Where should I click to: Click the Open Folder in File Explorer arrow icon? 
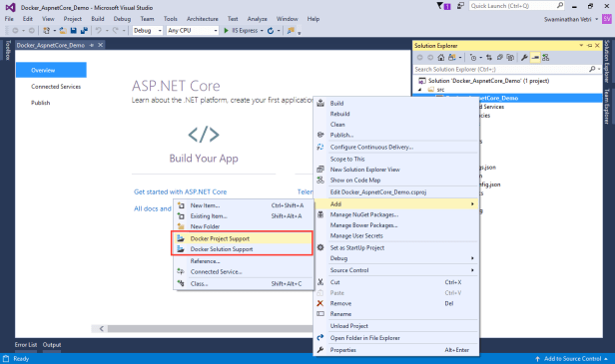pyautogui.click(x=320, y=337)
